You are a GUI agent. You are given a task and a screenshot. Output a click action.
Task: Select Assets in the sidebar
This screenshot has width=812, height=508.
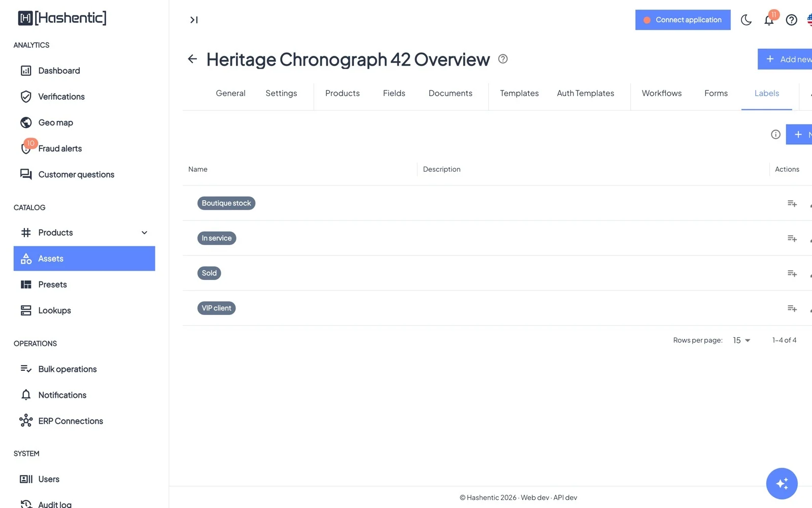pyautogui.click(x=84, y=259)
